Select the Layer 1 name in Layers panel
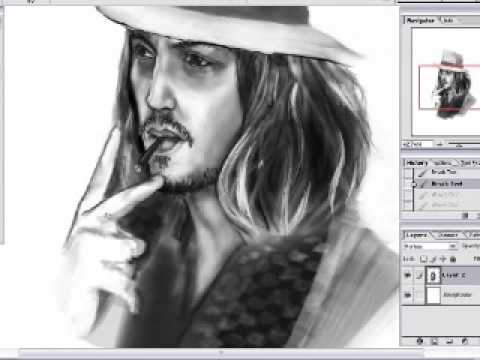Viewport: 480px width, 360px height. click(x=454, y=275)
